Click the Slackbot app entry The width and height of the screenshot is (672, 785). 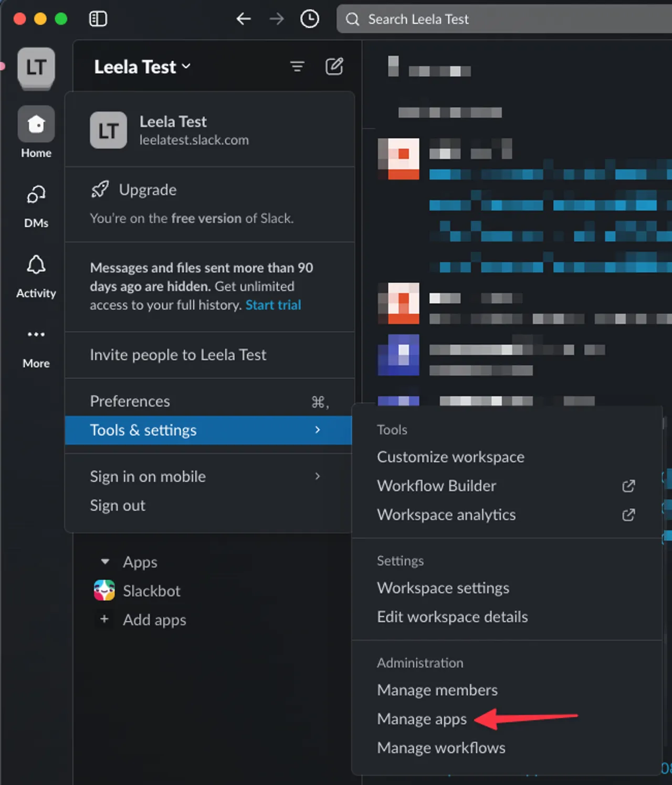[138, 591]
